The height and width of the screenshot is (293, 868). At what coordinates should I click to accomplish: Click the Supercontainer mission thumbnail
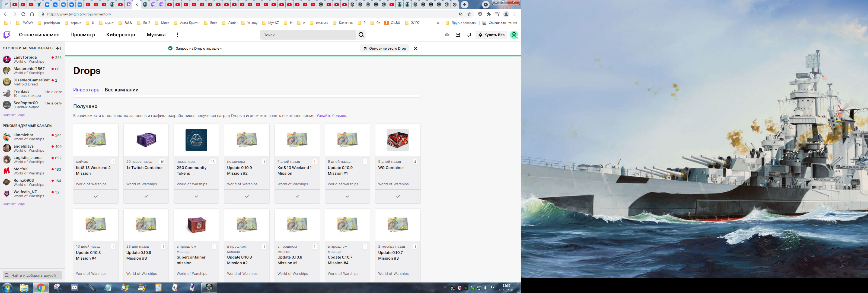pyautogui.click(x=196, y=225)
